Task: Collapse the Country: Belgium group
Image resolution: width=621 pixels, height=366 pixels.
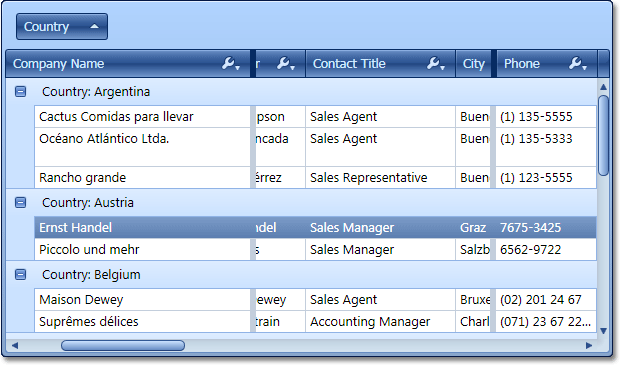Action: click(20, 274)
